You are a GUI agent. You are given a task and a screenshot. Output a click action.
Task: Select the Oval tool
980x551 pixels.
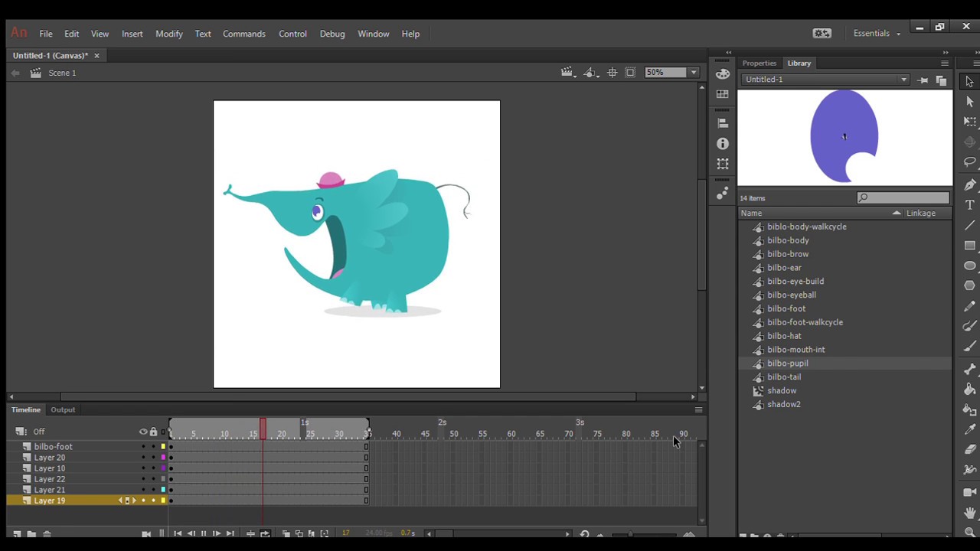[x=970, y=266]
